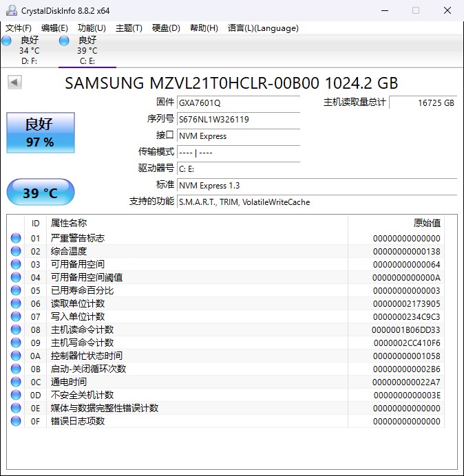Image resolution: width=464 pixels, height=476 pixels.
Task: Click the host reads total value 16725 GB
Action: 423,102
